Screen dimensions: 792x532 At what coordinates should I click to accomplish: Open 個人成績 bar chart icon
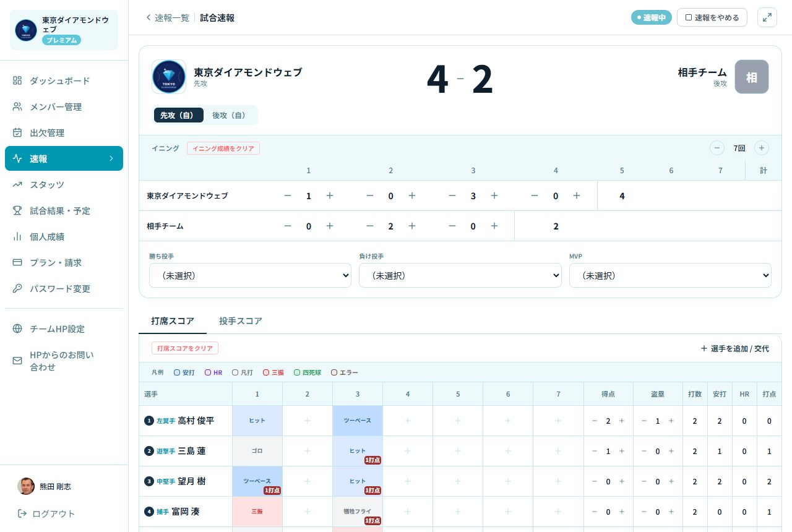[x=17, y=237]
